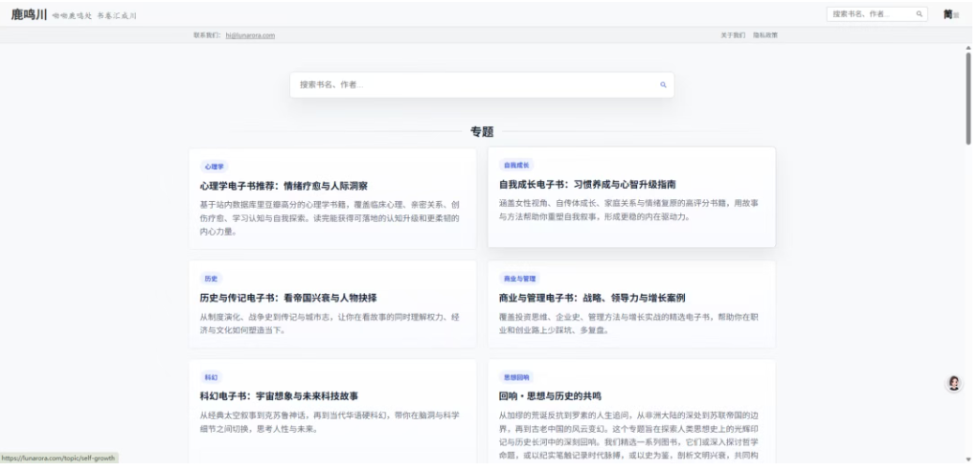Screen dimensions: 980x471
Task: Click the 鹿鸣川 site logo
Action: [29, 14]
